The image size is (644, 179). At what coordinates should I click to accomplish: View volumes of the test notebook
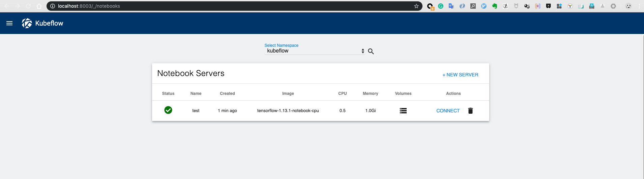click(x=403, y=111)
